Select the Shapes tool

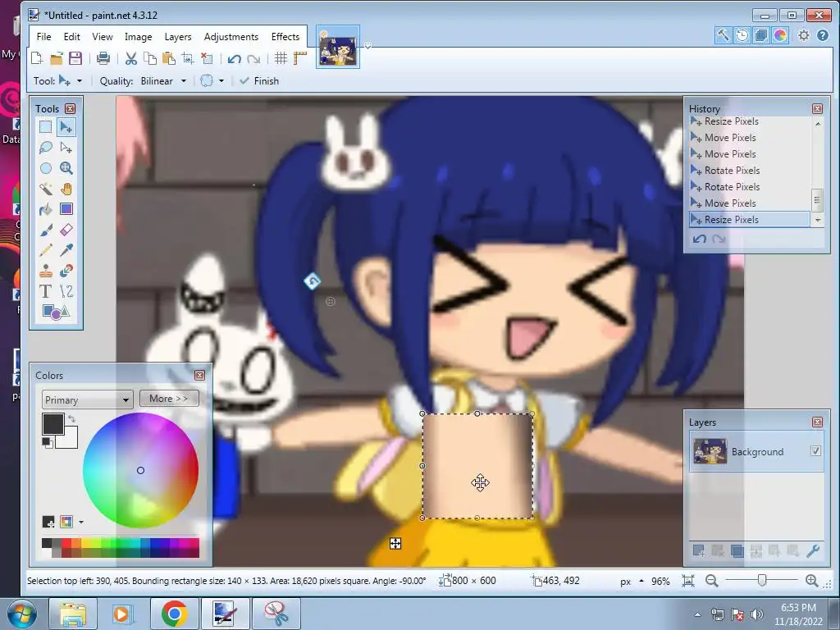pyautogui.click(x=56, y=312)
